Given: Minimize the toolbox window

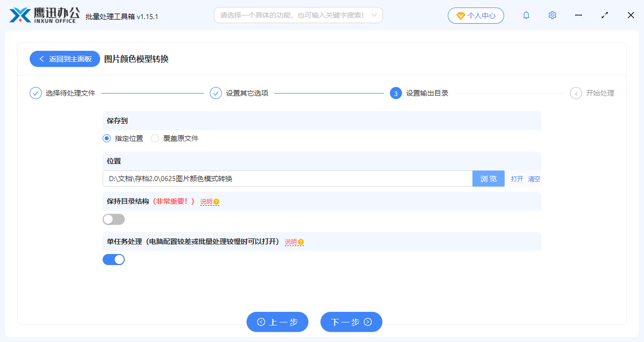Looking at the screenshot, I should click(x=579, y=15).
